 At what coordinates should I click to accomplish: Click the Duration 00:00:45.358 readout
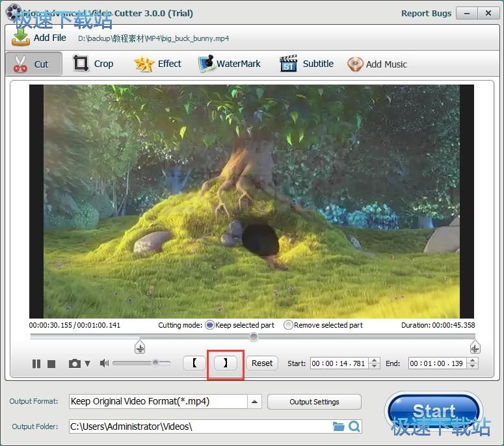pos(438,325)
